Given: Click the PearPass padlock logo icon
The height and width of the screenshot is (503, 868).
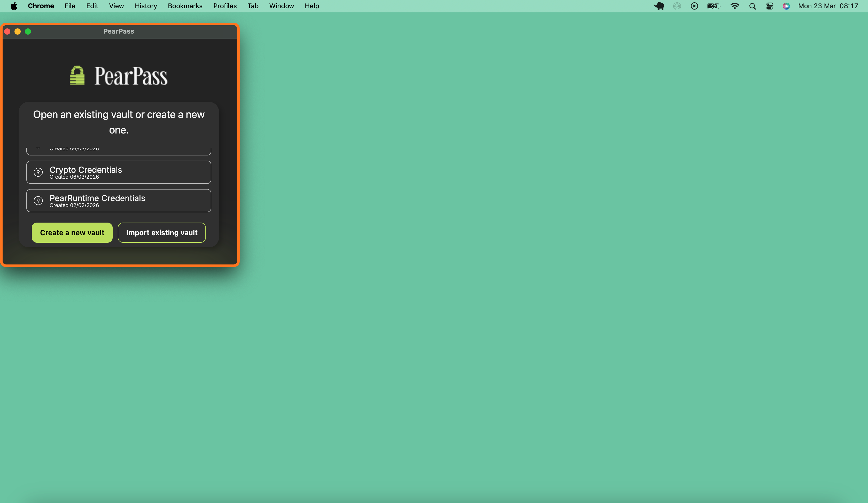Looking at the screenshot, I should (x=77, y=75).
